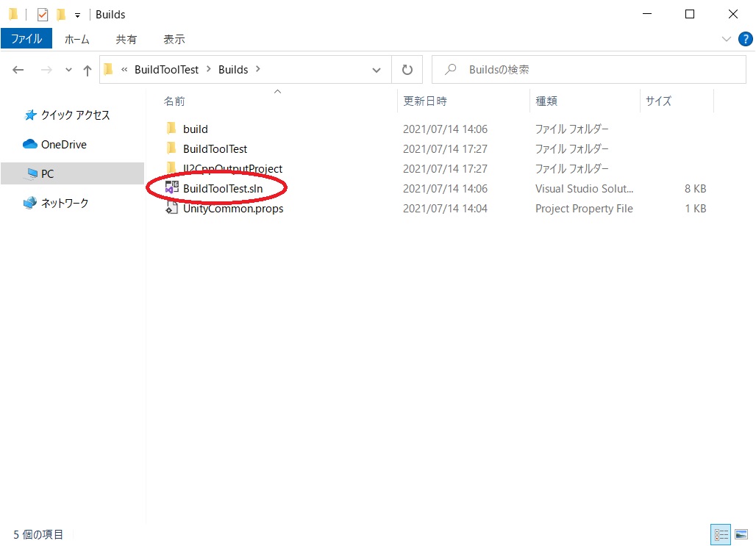
Task: Click the folder icon in the title bar
Action: pos(13,15)
